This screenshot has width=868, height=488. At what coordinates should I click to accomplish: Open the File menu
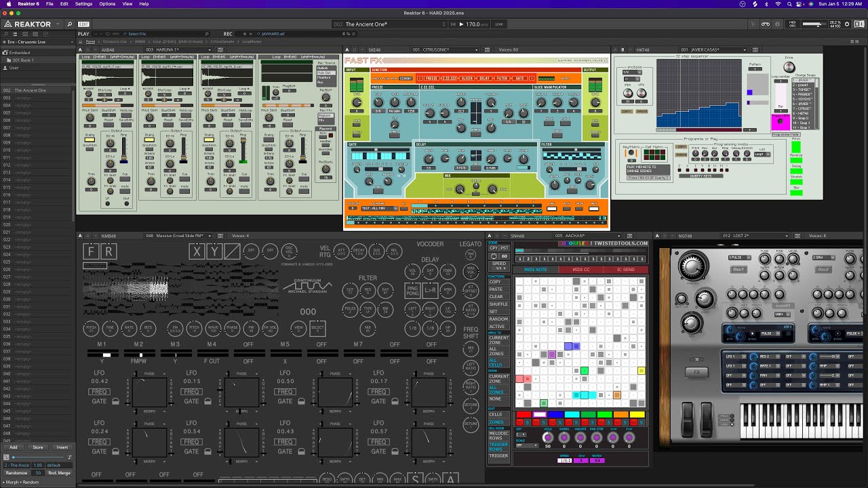click(x=50, y=4)
